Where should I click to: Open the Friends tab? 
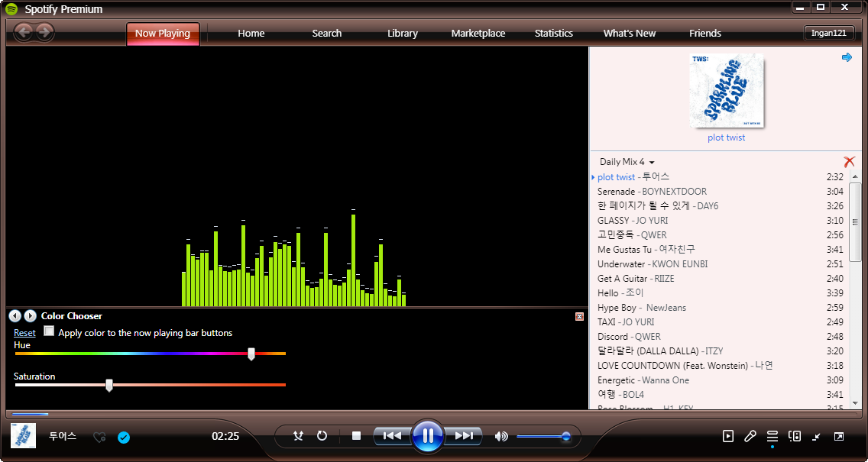[705, 33]
